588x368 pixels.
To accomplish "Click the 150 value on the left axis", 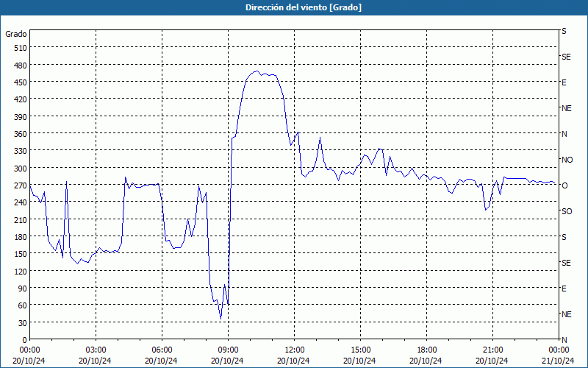I will [x=21, y=254].
